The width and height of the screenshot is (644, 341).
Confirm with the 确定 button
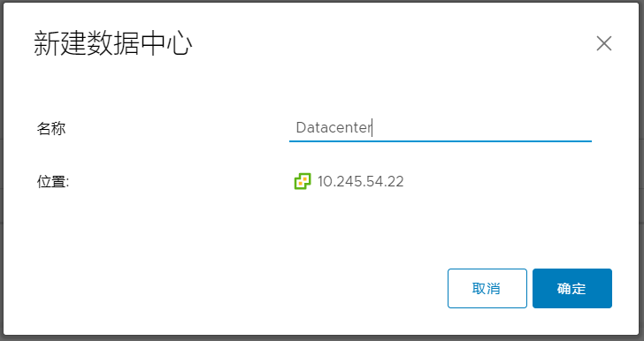click(572, 289)
